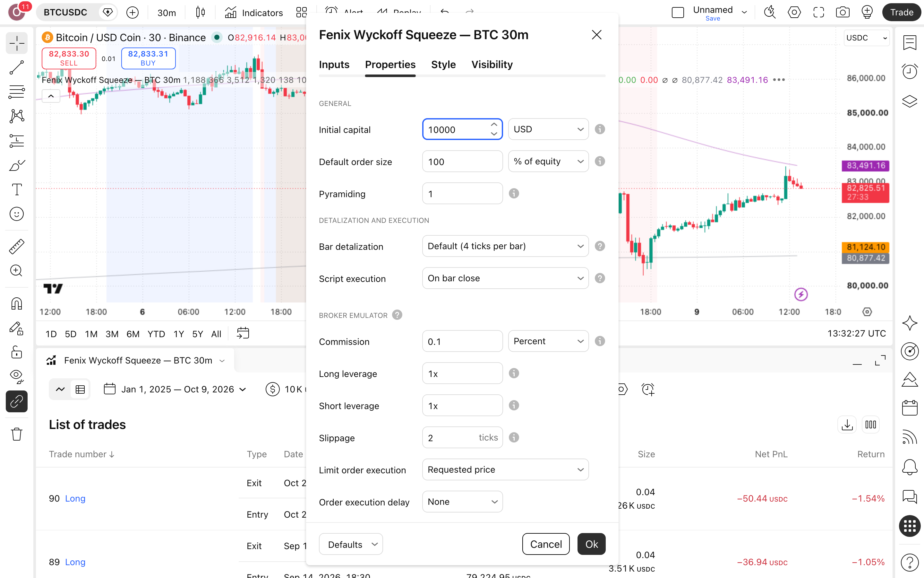This screenshot has width=924, height=578.
Task: Open the economic calendar icon in sidebar
Action: (x=910, y=407)
